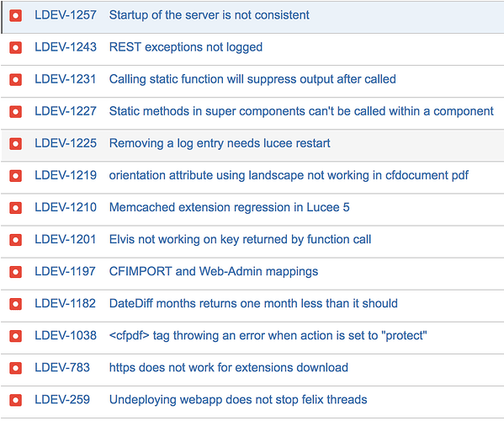Open the cfpdf tag "protect" error issue
The width and height of the screenshot is (504, 421).
(268, 336)
